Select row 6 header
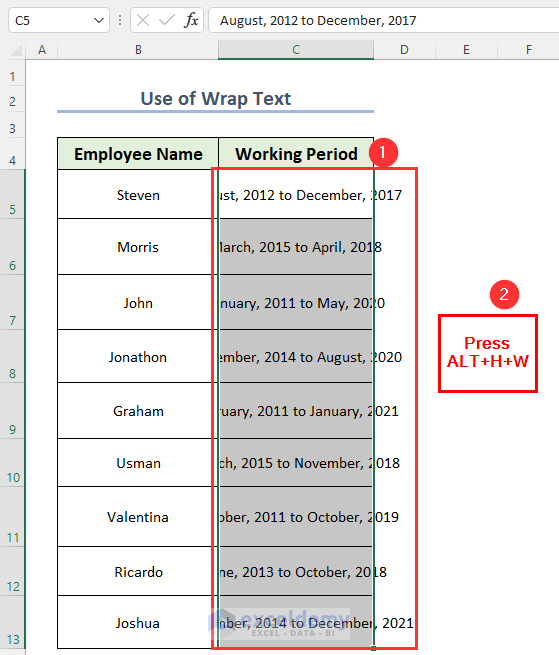559x655 pixels. point(13,246)
